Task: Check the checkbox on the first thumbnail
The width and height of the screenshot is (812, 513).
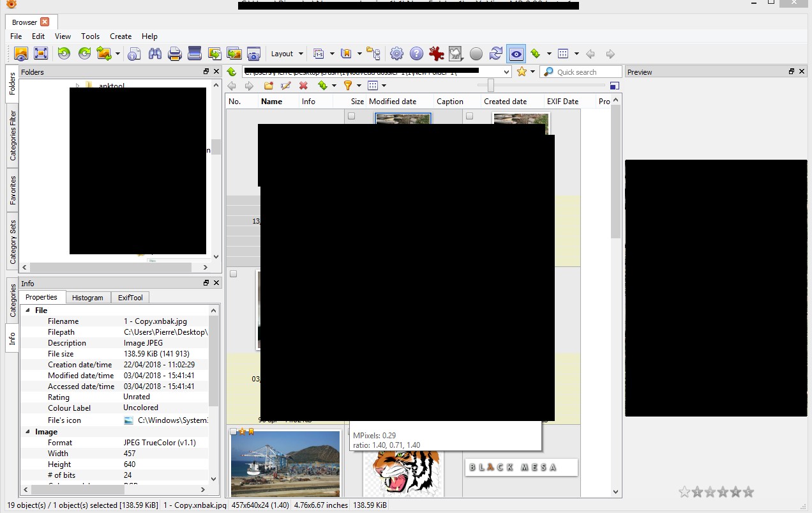Action: pos(351,116)
